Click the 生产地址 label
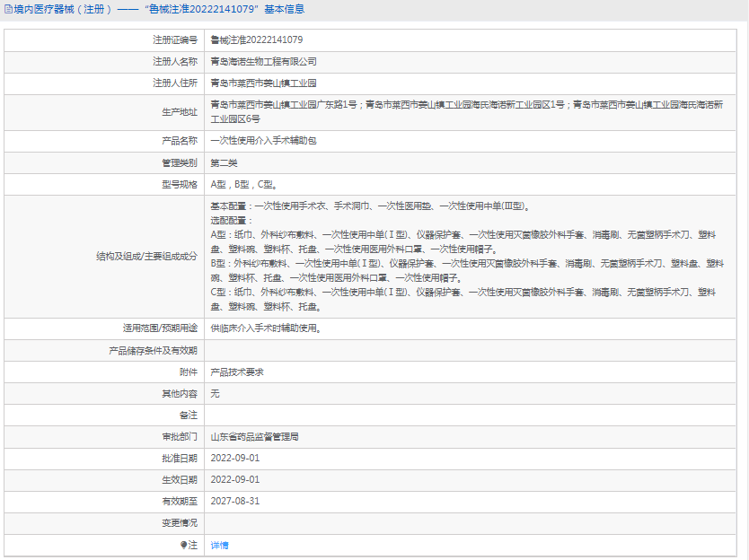The height and width of the screenshot is (560, 749). [180, 111]
